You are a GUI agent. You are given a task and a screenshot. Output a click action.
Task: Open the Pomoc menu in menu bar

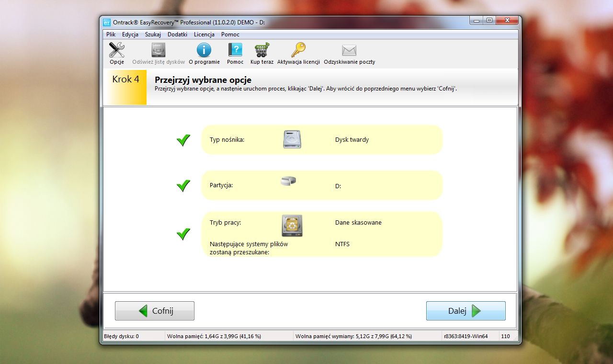coord(230,34)
